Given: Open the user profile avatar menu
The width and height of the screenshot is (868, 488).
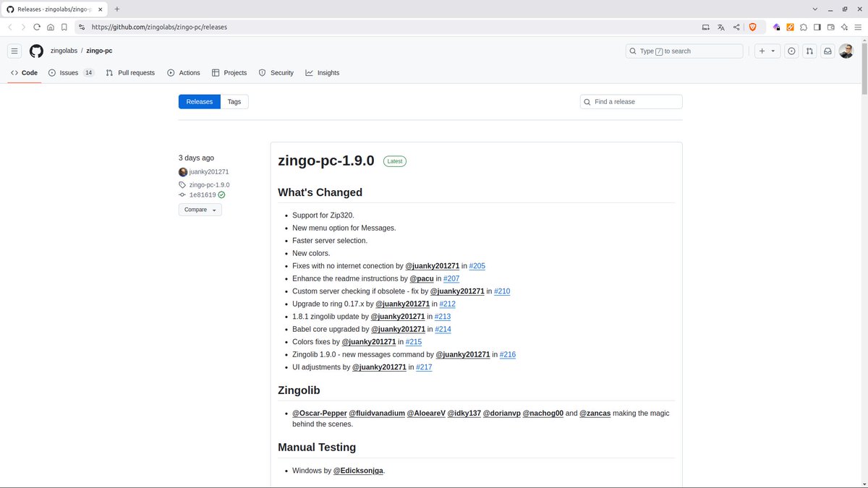Looking at the screenshot, I should (x=846, y=51).
